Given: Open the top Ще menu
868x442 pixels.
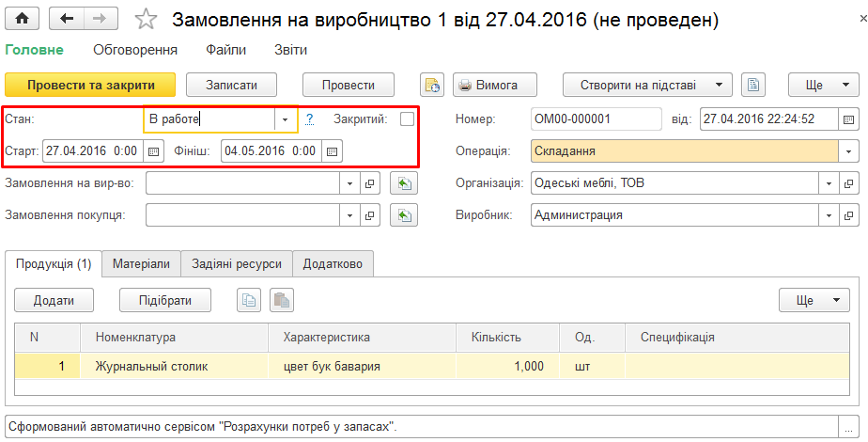Looking at the screenshot, I should (823, 86).
